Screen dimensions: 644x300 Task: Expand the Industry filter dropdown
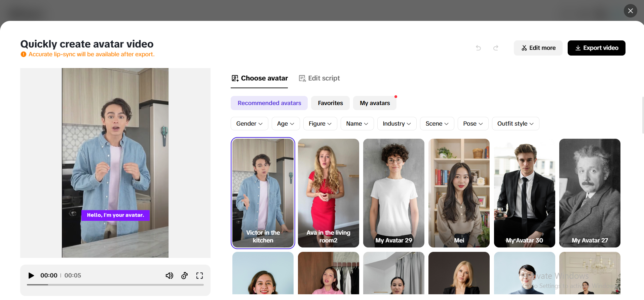click(396, 124)
